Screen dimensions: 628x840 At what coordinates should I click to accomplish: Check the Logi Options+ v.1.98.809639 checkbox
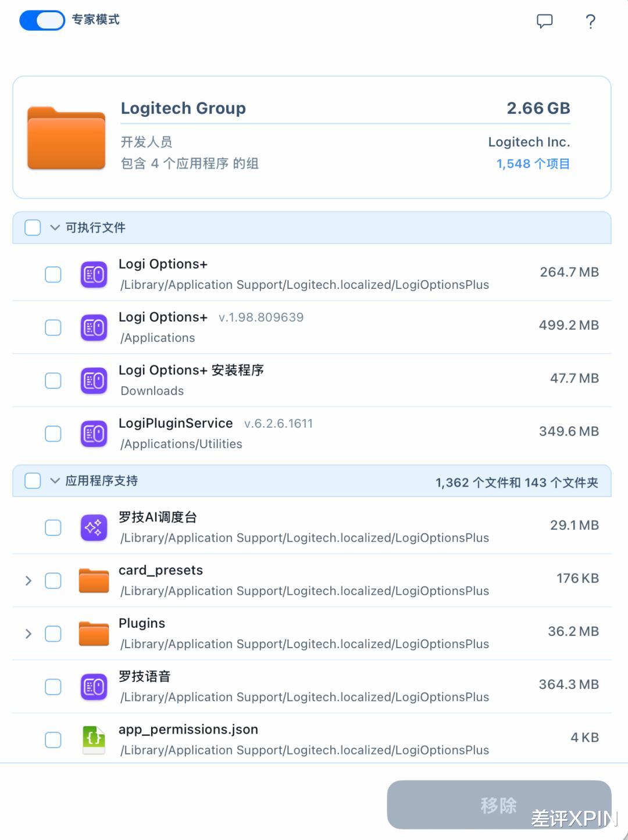pyautogui.click(x=53, y=327)
